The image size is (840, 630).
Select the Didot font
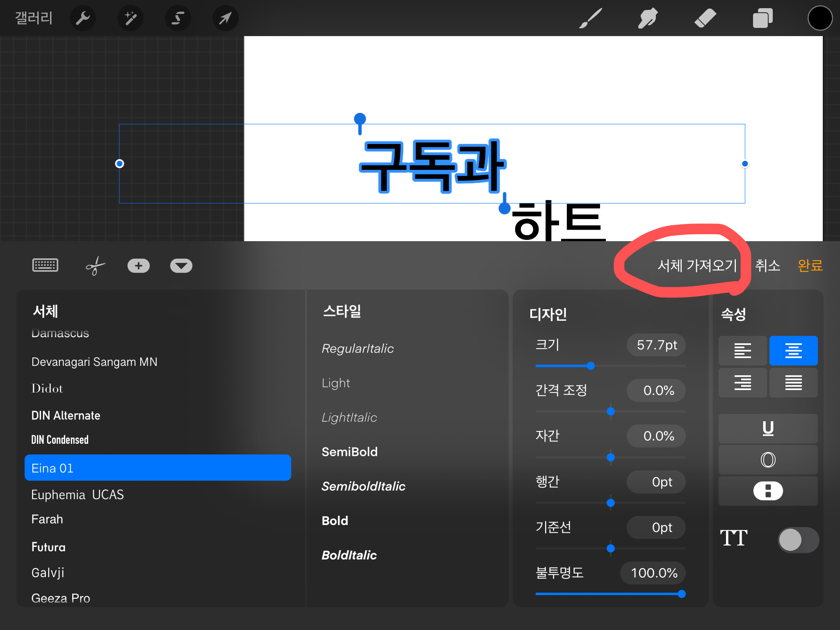47,388
